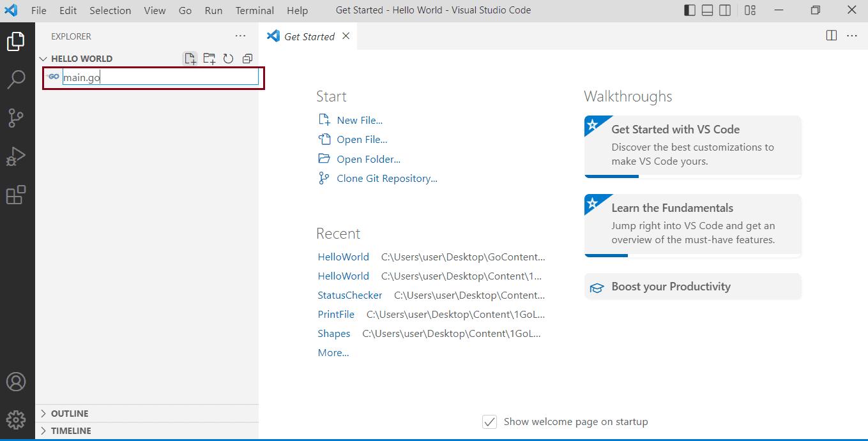Toggle the primary side bar layout button
Viewport: 868px width, 441px height.
point(689,10)
